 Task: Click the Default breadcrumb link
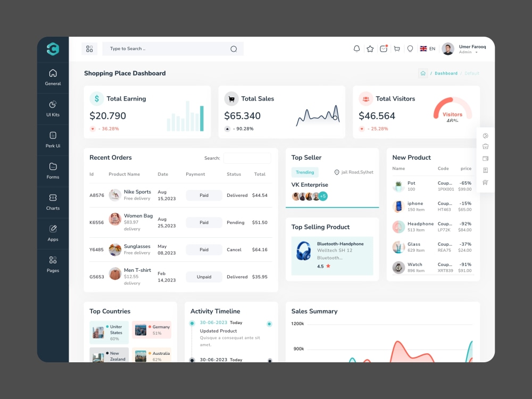tap(471, 73)
